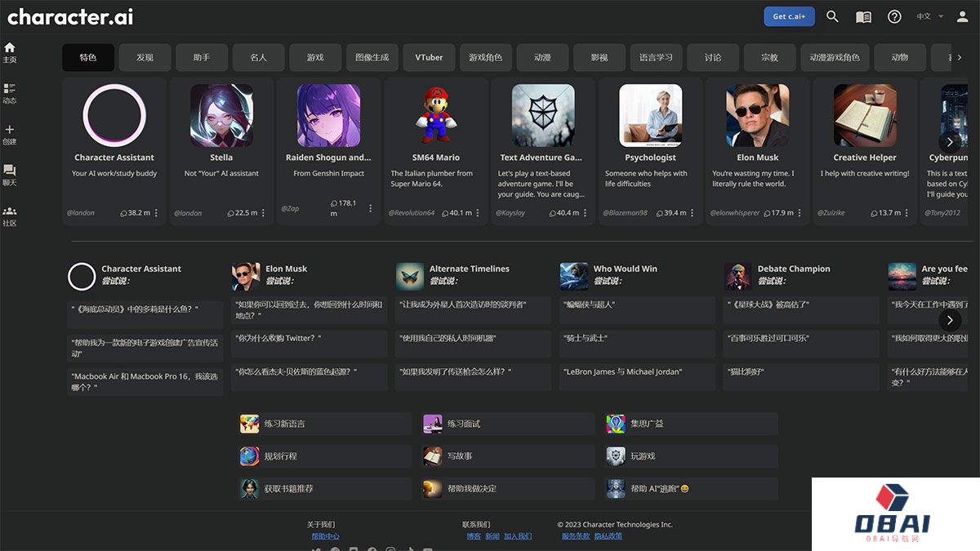
Task: Click the 练习面试 icon
Action: [x=432, y=424]
